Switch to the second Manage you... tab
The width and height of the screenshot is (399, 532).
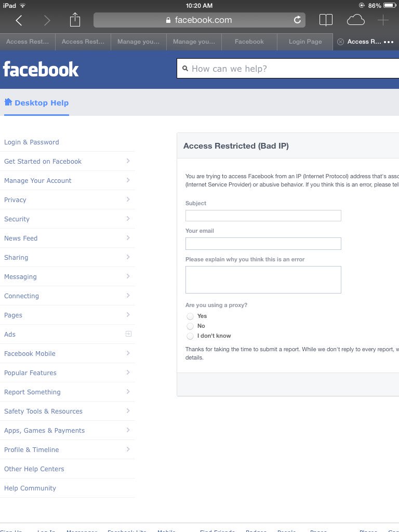[x=194, y=42]
